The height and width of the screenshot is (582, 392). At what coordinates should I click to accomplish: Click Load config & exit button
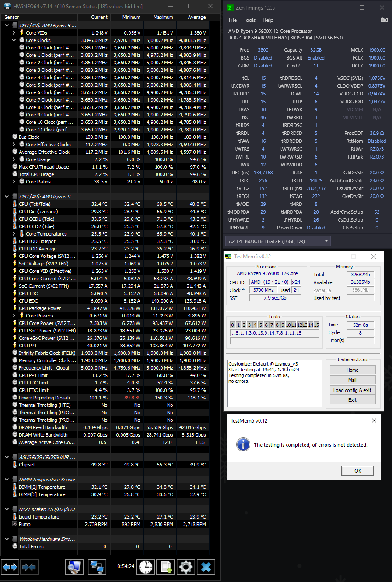(353, 390)
